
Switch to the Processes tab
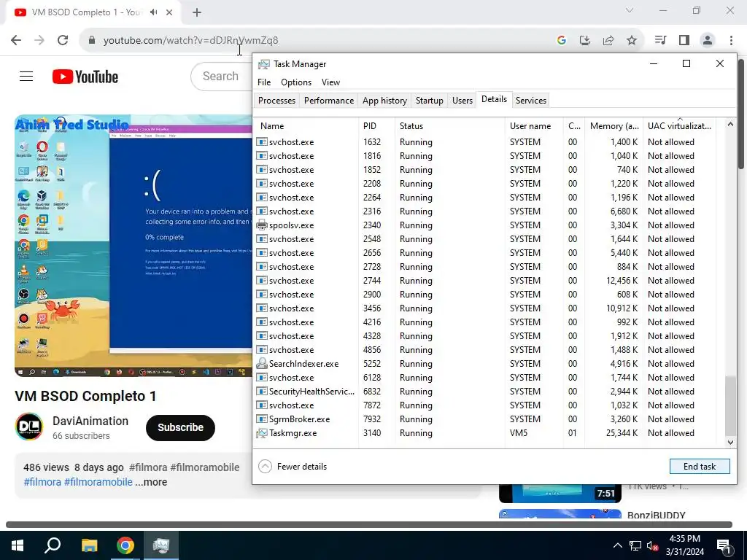tap(276, 101)
